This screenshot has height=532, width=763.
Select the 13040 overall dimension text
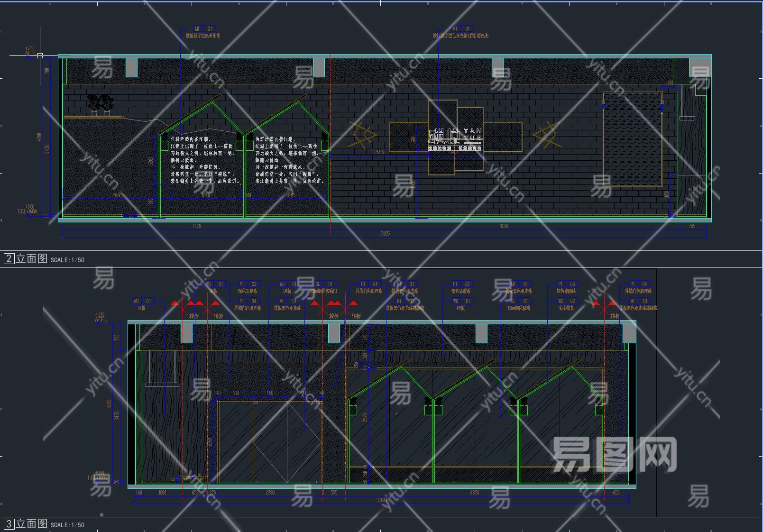coord(382,500)
